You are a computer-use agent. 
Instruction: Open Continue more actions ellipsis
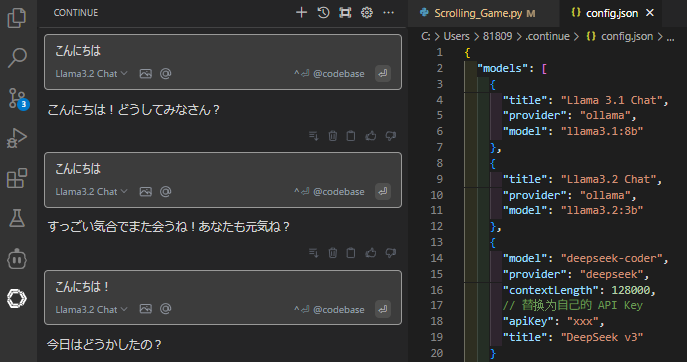pyautogui.click(x=389, y=13)
